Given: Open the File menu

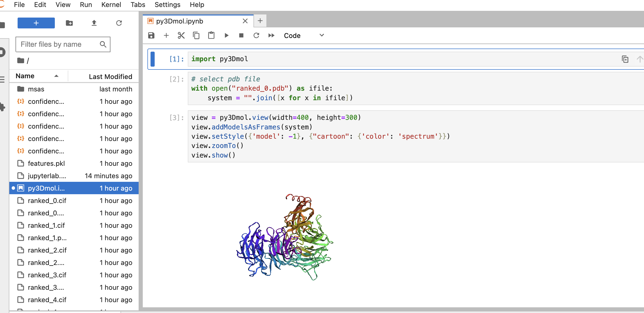Looking at the screenshot, I should point(19,5).
